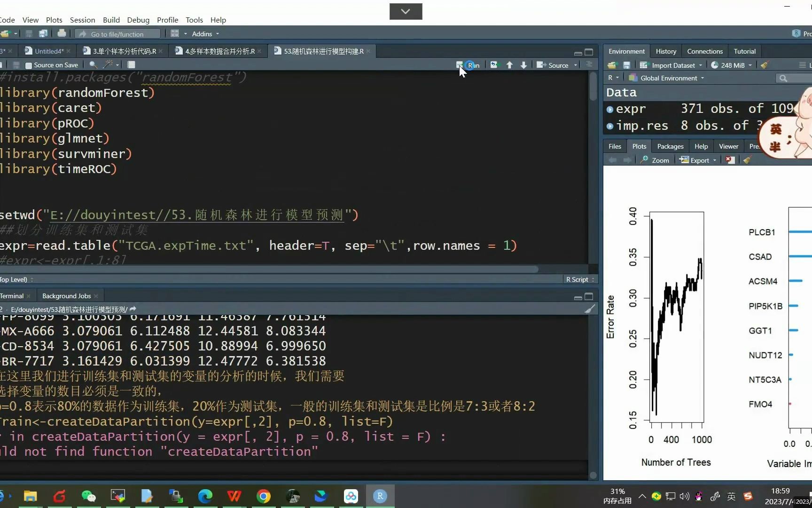Go to the previous section with the up arrow

click(509, 65)
